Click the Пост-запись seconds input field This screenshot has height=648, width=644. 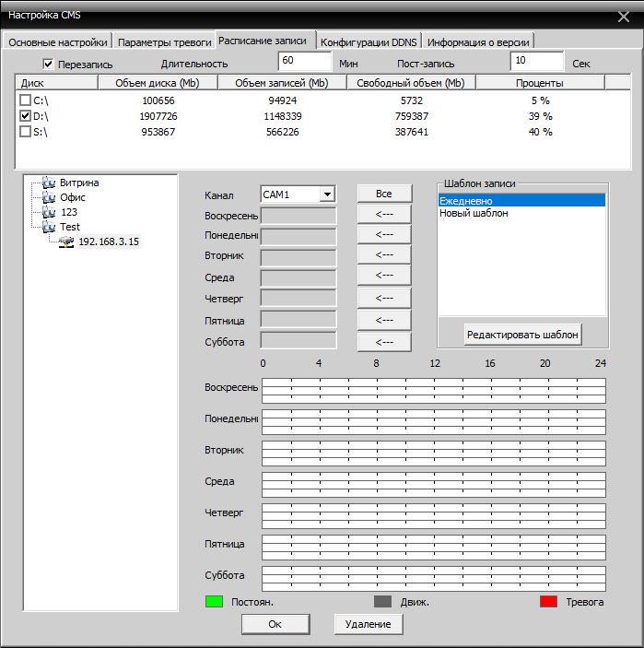537,61
